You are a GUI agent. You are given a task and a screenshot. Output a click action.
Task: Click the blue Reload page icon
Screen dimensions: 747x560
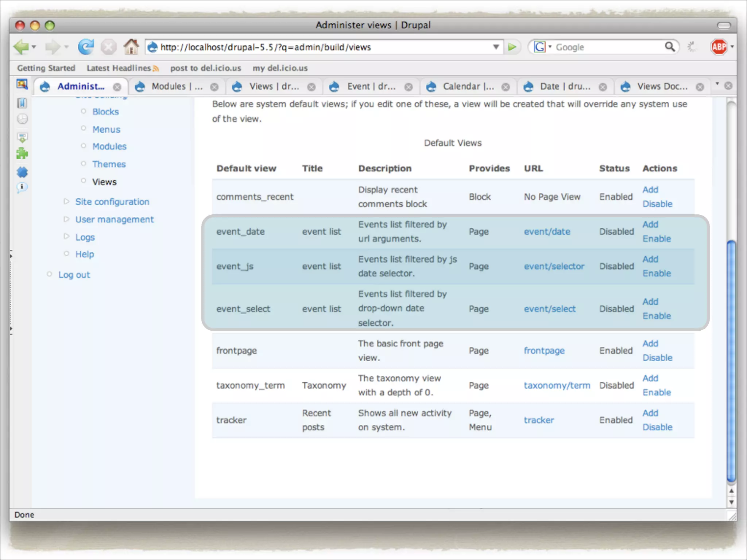[86, 47]
